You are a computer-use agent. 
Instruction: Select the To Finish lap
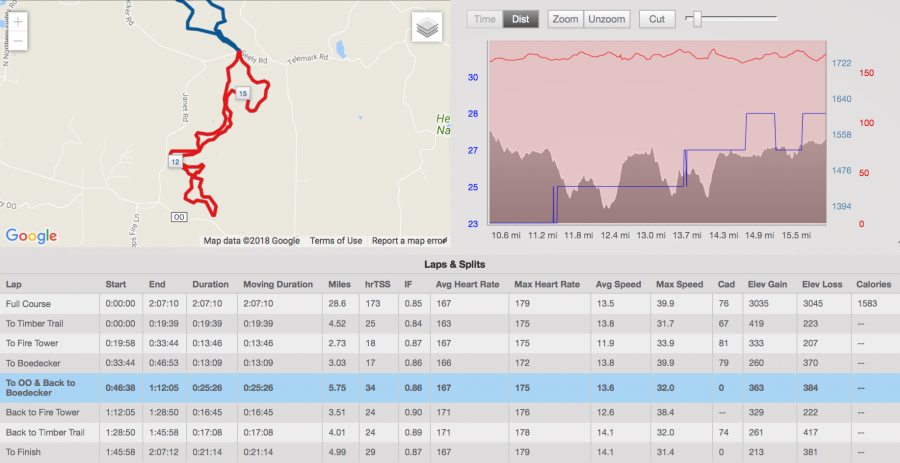[x=450, y=452]
